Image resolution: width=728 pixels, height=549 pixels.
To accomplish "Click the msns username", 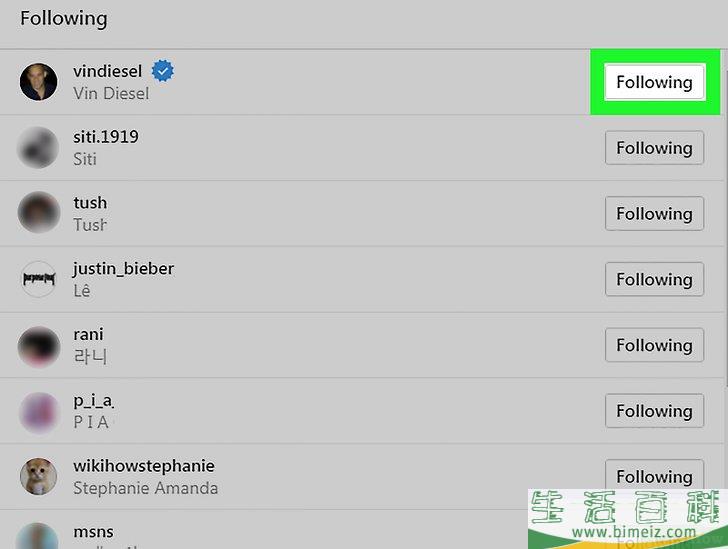I will point(93,532).
